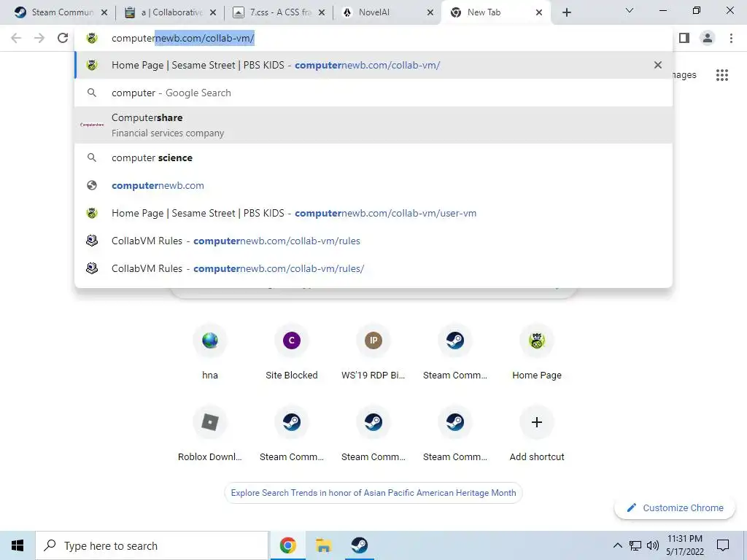The image size is (747, 560).
Task: Remove the top suggestion with X
Action: [658, 65]
